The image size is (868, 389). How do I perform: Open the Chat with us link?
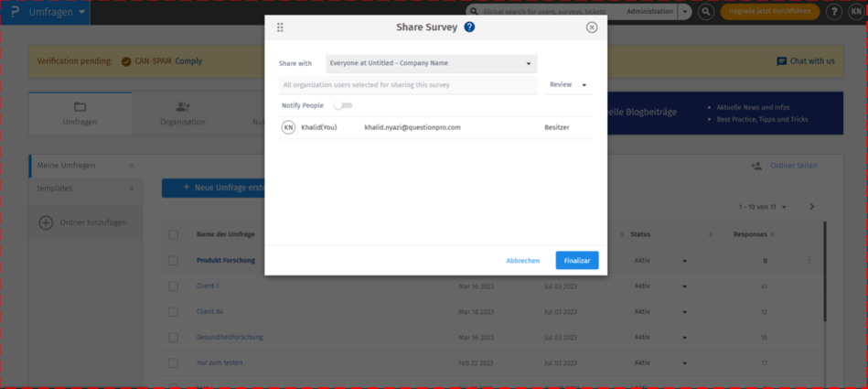(x=812, y=61)
